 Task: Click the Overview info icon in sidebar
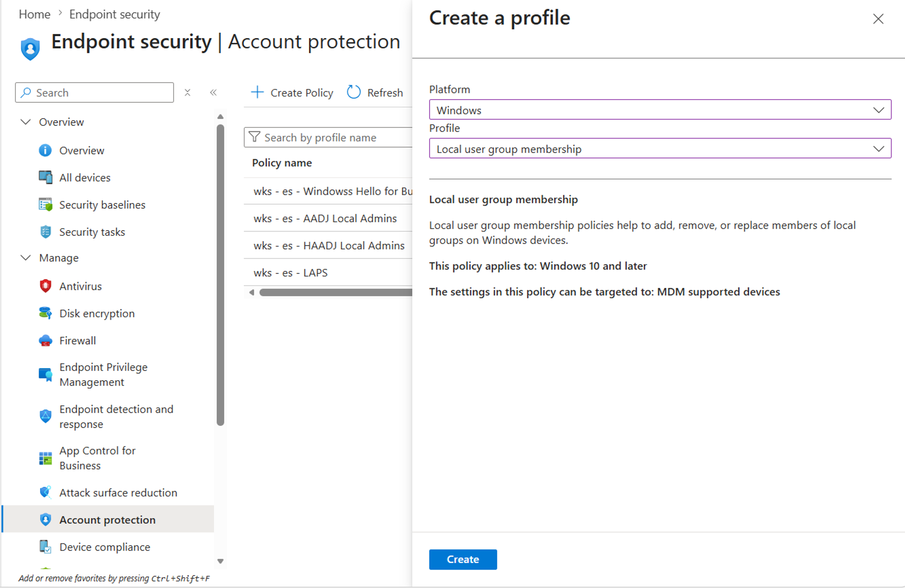point(45,150)
